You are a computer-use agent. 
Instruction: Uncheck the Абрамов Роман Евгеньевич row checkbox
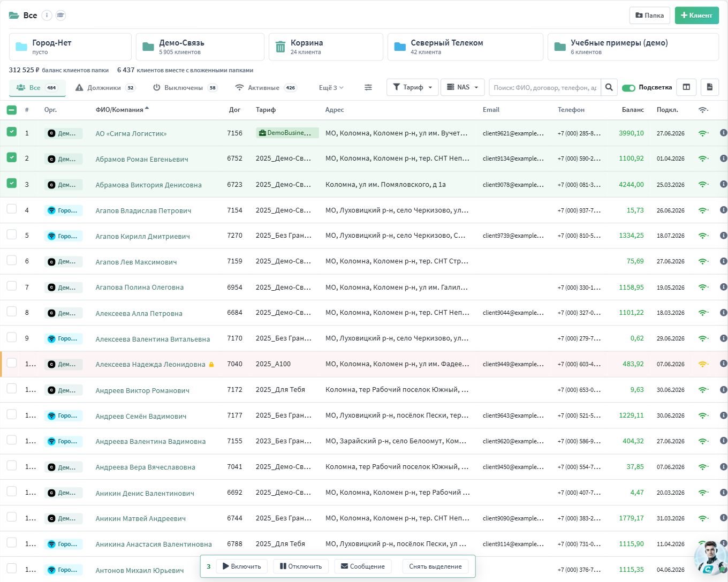pyautogui.click(x=12, y=157)
